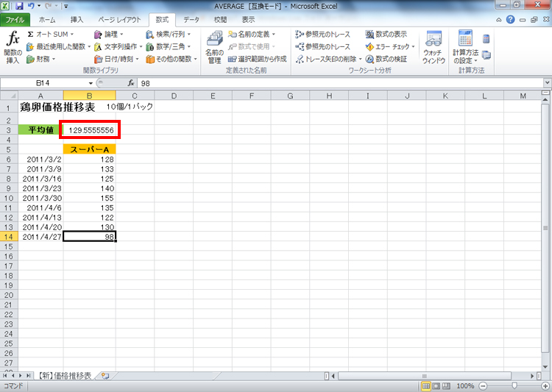
Task: Select column B header
Action: pyautogui.click(x=89, y=96)
